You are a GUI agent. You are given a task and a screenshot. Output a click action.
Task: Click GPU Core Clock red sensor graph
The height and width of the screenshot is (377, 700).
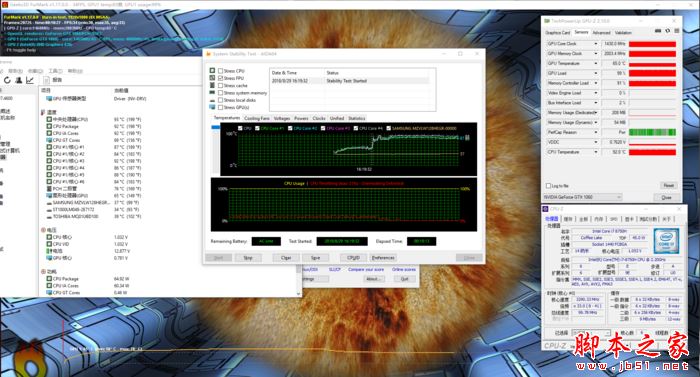tap(652, 44)
